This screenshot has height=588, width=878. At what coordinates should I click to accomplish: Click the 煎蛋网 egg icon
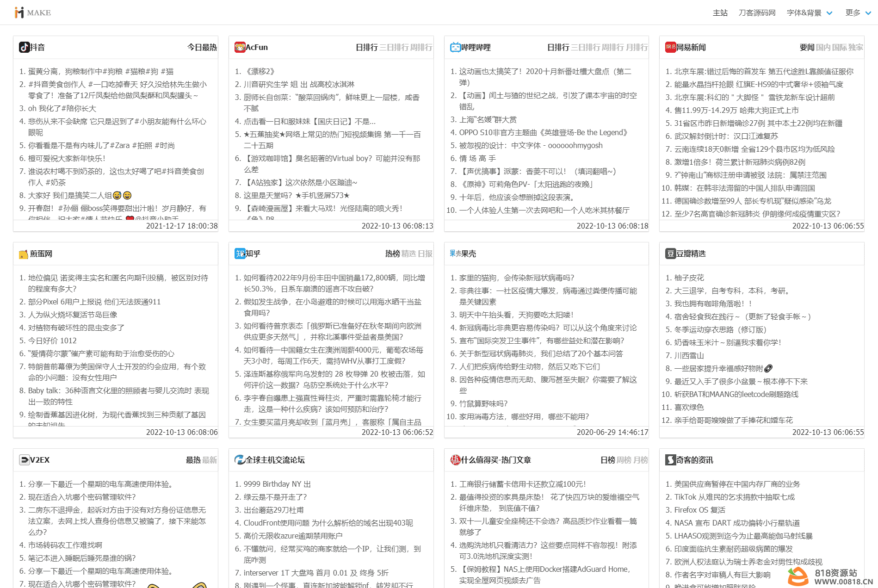(x=24, y=254)
